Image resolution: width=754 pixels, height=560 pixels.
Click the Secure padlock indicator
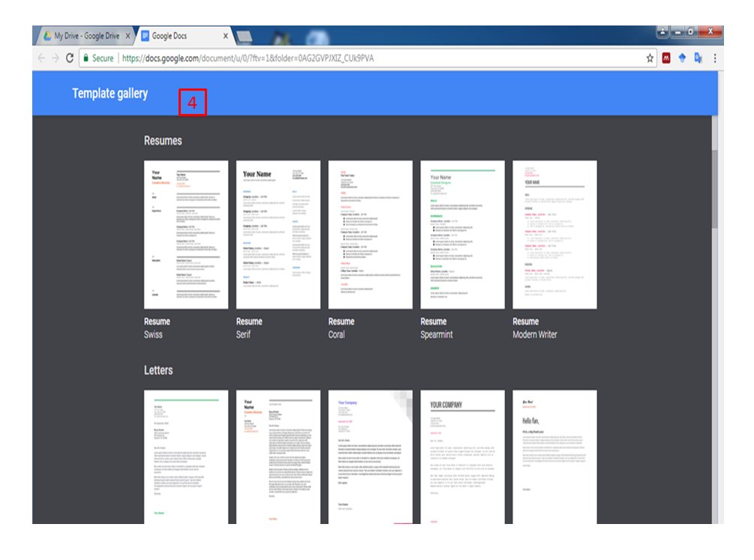click(x=88, y=58)
